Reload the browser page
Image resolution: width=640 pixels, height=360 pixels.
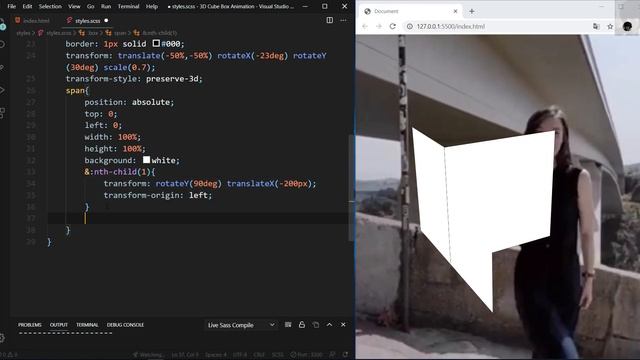click(x=393, y=26)
